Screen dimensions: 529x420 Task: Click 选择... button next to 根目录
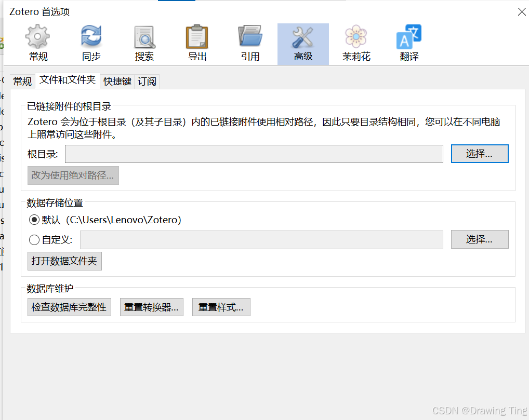[x=480, y=154]
